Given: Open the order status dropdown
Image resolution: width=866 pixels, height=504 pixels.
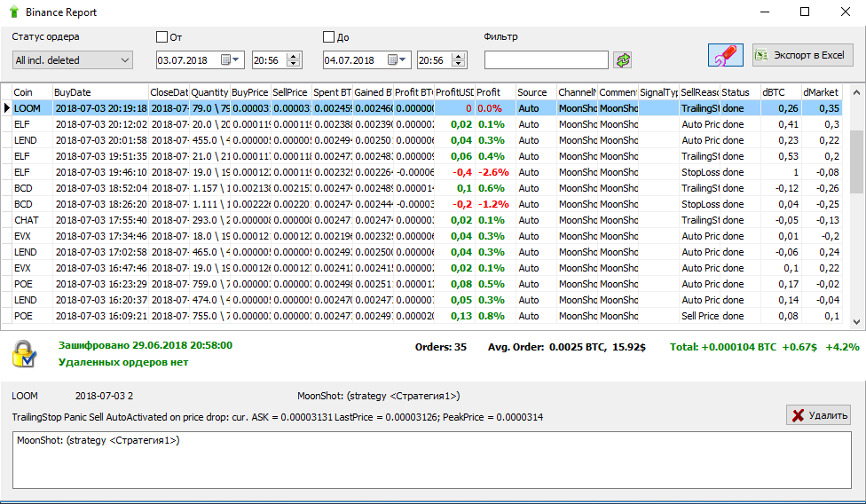Looking at the screenshot, I should (x=73, y=59).
